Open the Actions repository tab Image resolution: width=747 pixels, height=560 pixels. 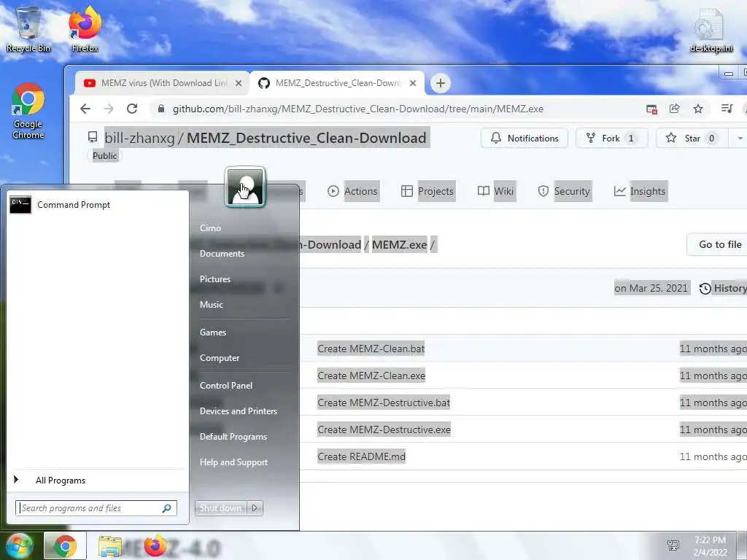(x=353, y=191)
